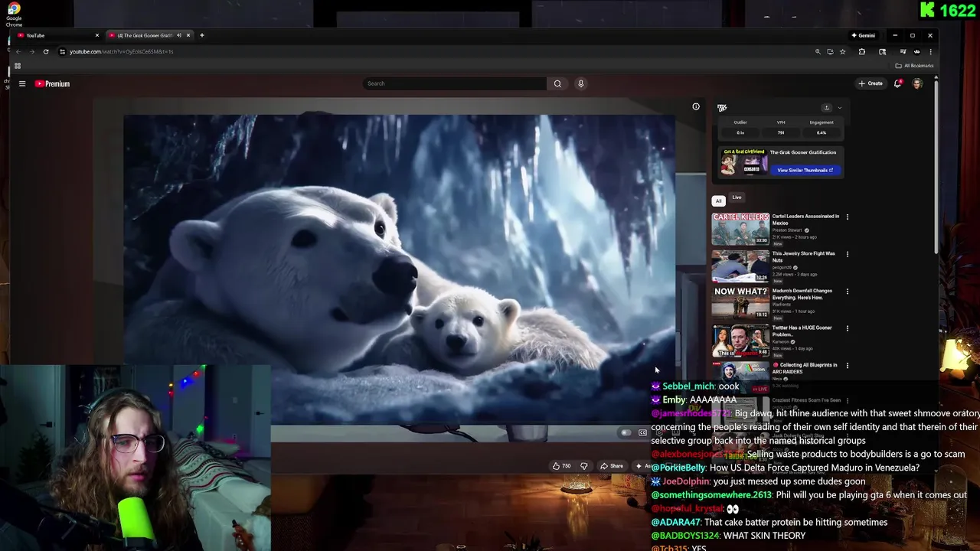Click the Get A Real Girlfriend thumbnail preview
Viewport: 980px width, 551px height.
744,161
